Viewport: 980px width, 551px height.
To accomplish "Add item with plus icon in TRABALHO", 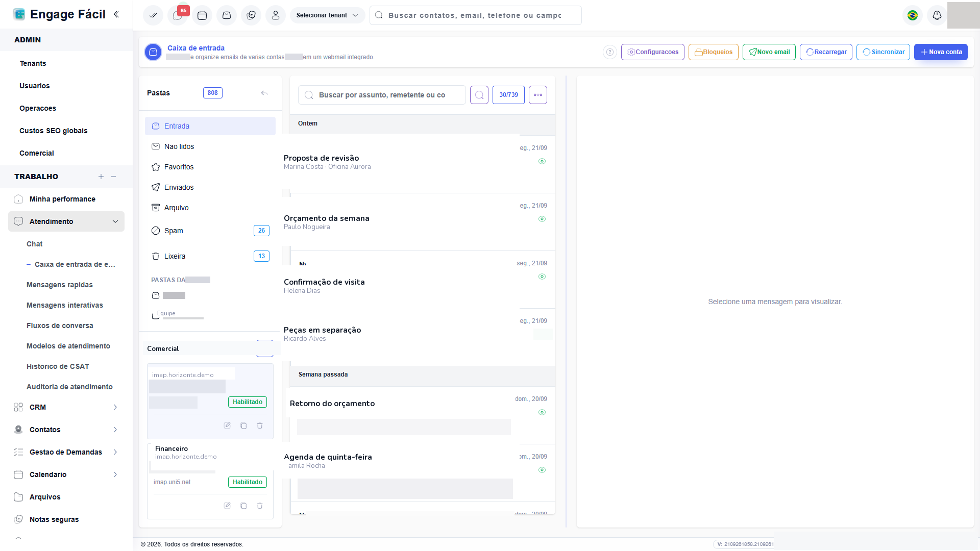I will point(101,177).
